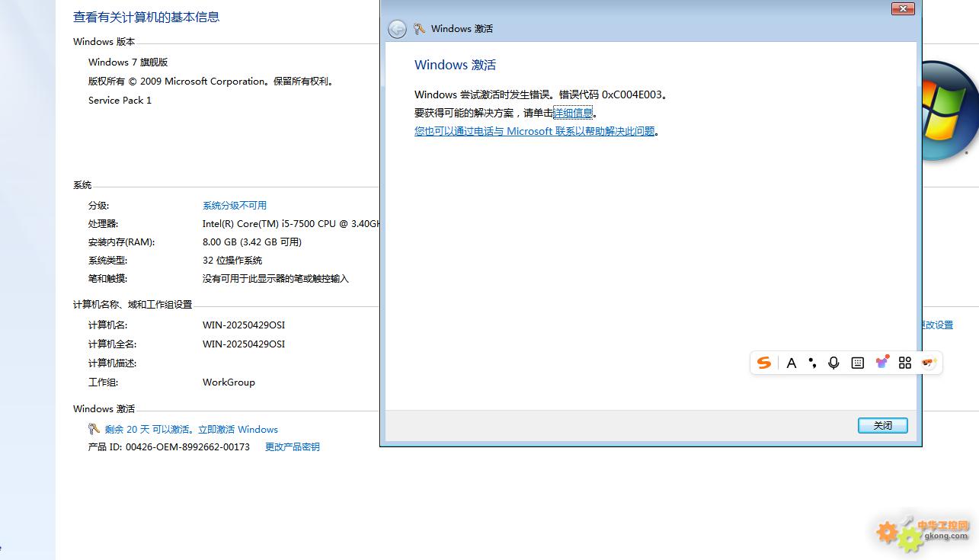Open the Sogou toolbox grid icon
This screenshot has width=979, height=560.
click(905, 363)
